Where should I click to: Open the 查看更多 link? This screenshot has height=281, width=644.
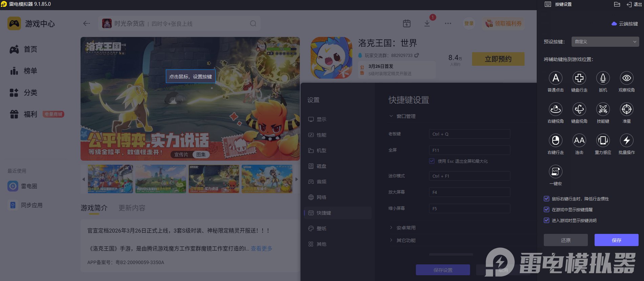click(x=262, y=248)
